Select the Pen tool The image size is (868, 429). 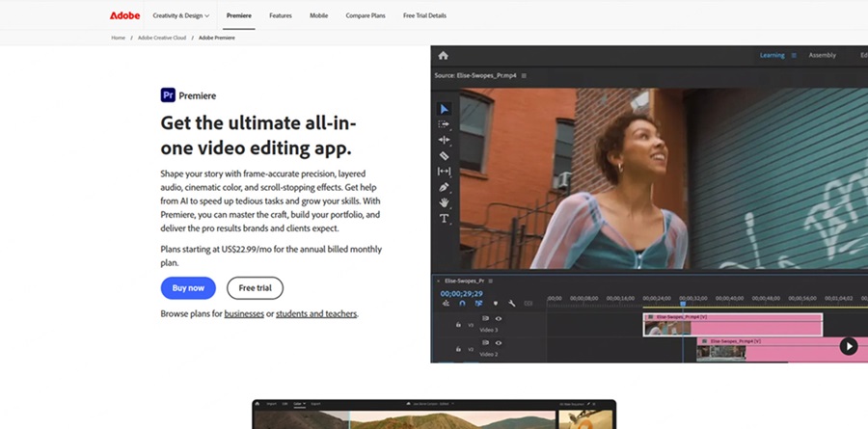click(444, 187)
